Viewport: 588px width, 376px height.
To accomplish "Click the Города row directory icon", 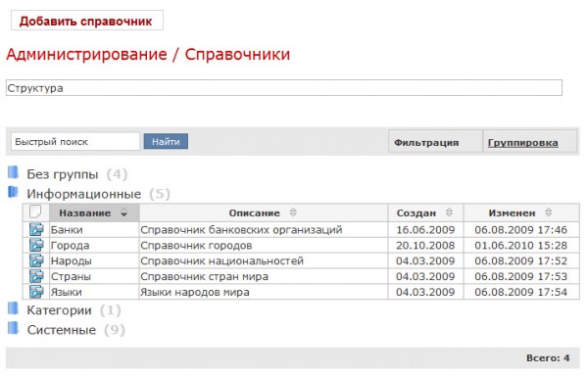I will click(x=36, y=245).
